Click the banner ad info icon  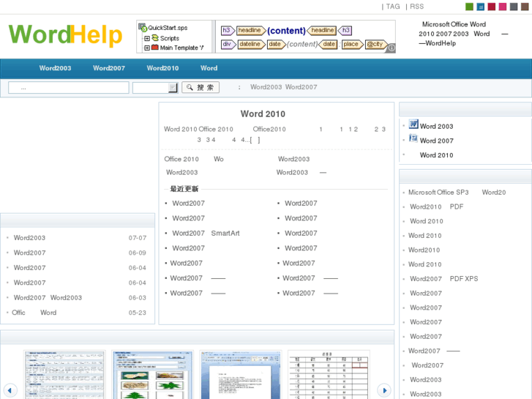point(391,48)
